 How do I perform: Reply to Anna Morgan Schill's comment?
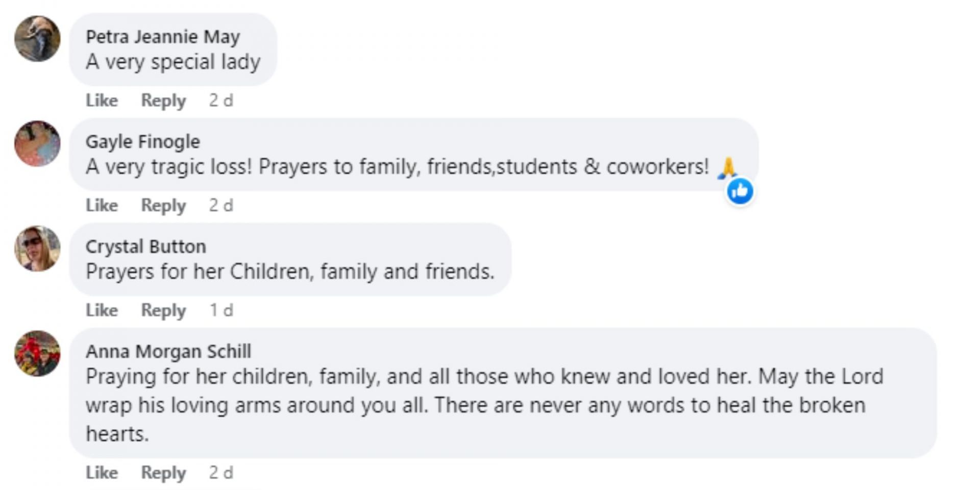(x=163, y=473)
